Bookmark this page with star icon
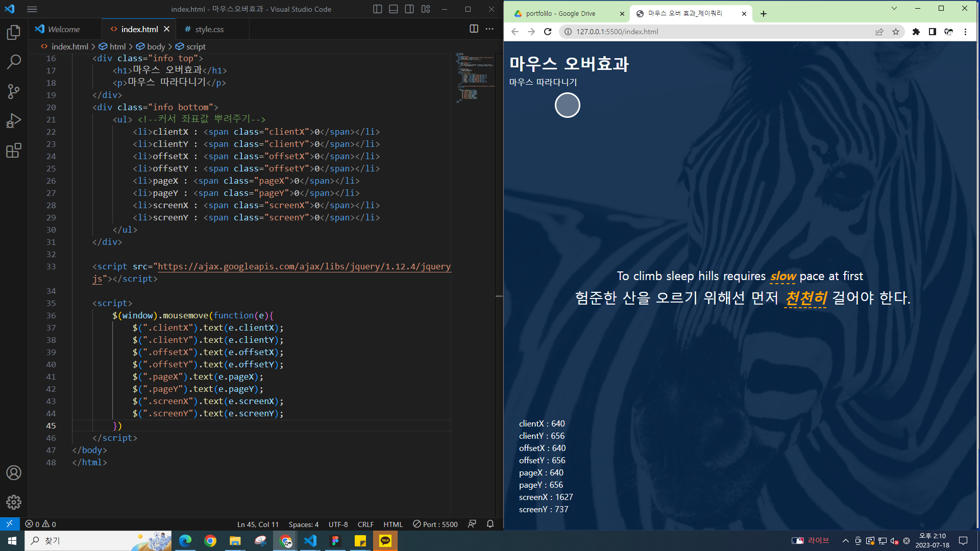This screenshot has height=551, width=980. coord(896,32)
